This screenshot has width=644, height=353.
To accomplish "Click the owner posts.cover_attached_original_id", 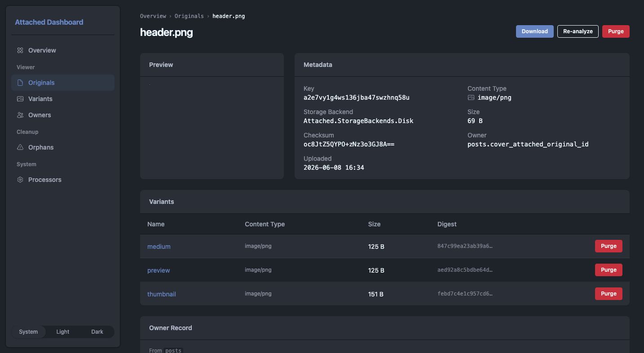I will (528, 144).
